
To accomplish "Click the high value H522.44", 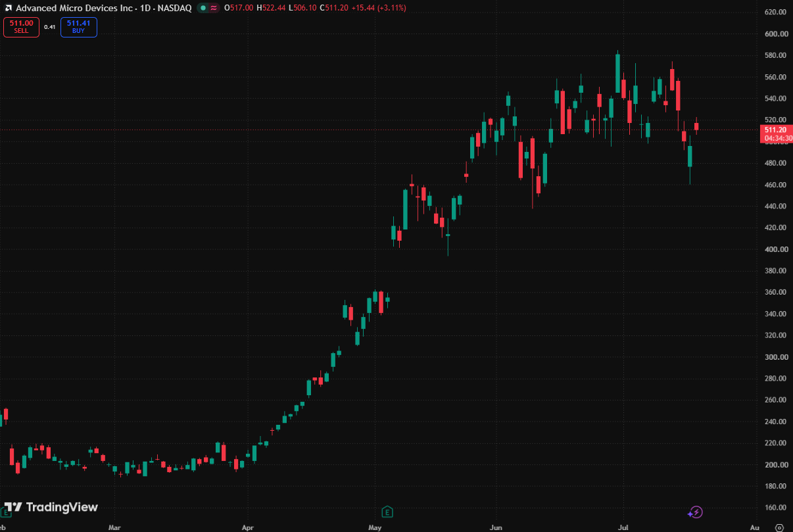I will pyautogui.click(x=270, y=8).
